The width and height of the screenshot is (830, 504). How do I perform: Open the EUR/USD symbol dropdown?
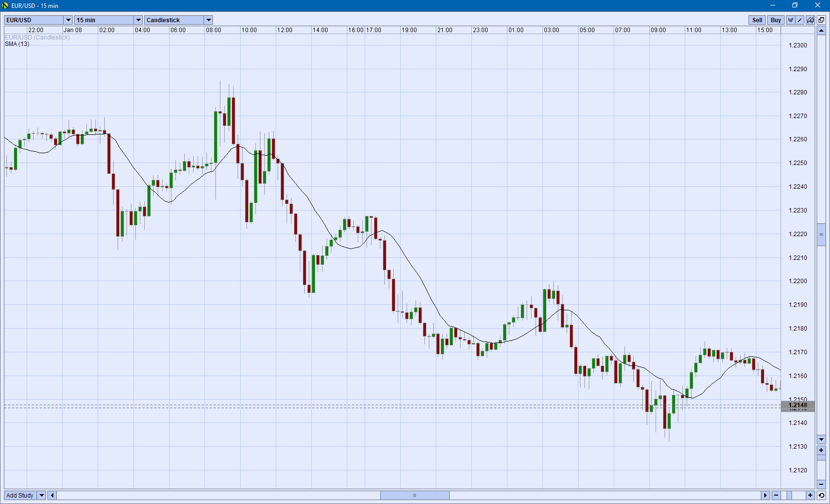pos(68,20)
